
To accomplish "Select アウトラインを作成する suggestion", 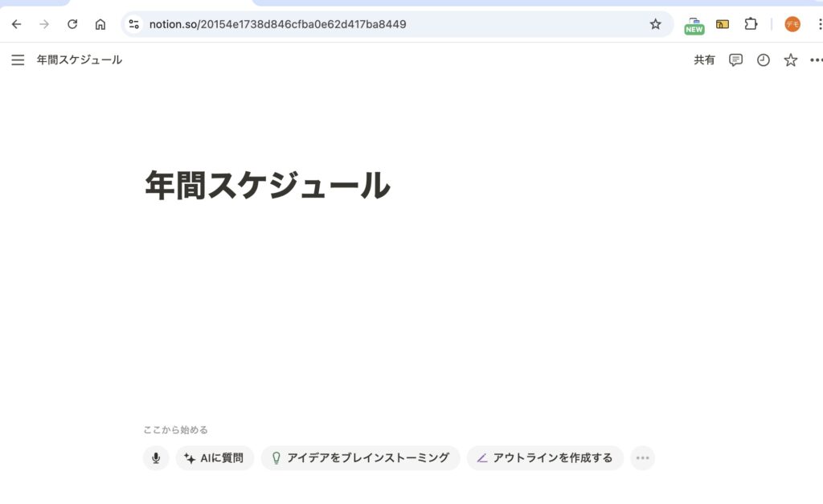I will point(545,458).
